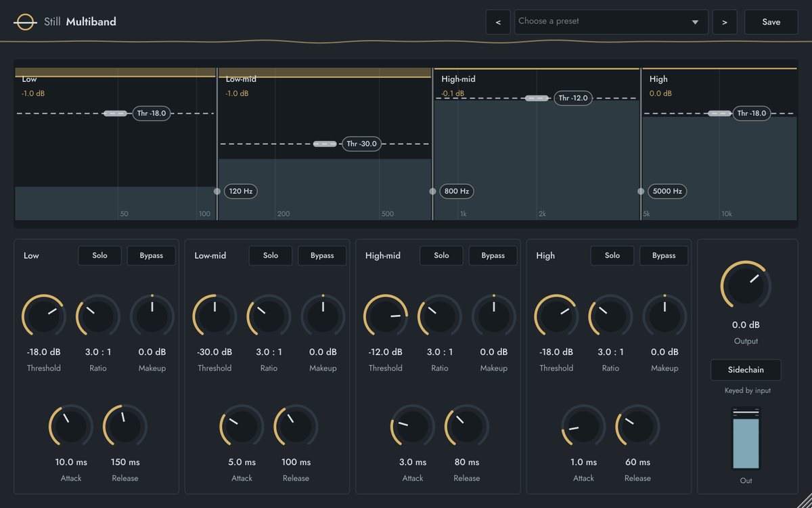812x508 pixels.
Task: Toggle the Sidechain button
Action: 746,370
